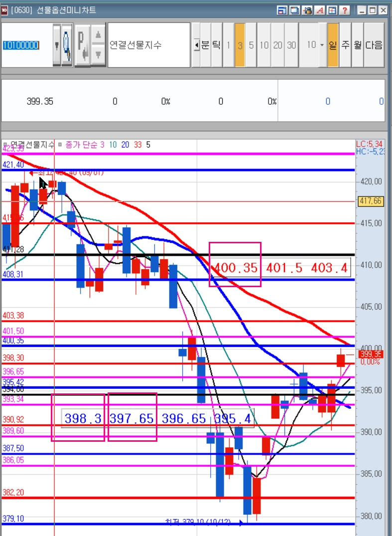Switch chart to 월 (monthly) period
The height and width of the screenshot is (536, 392).
tap(358, 45)
